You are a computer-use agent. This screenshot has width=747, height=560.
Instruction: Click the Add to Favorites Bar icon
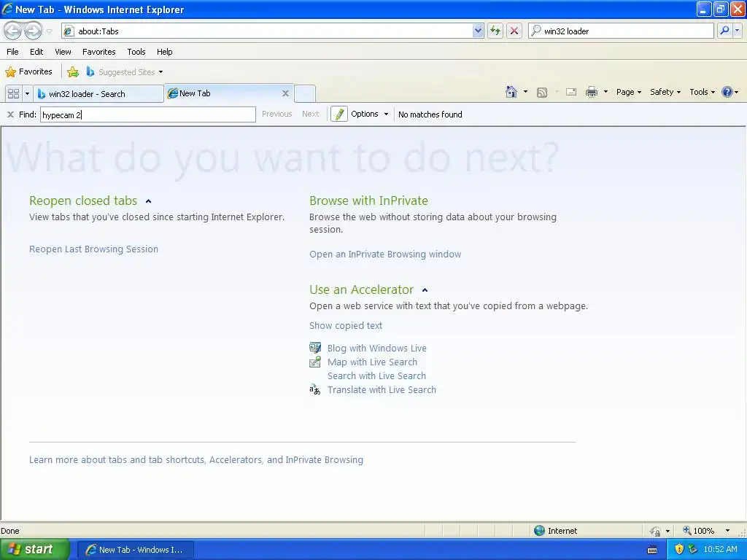(73, 72)
